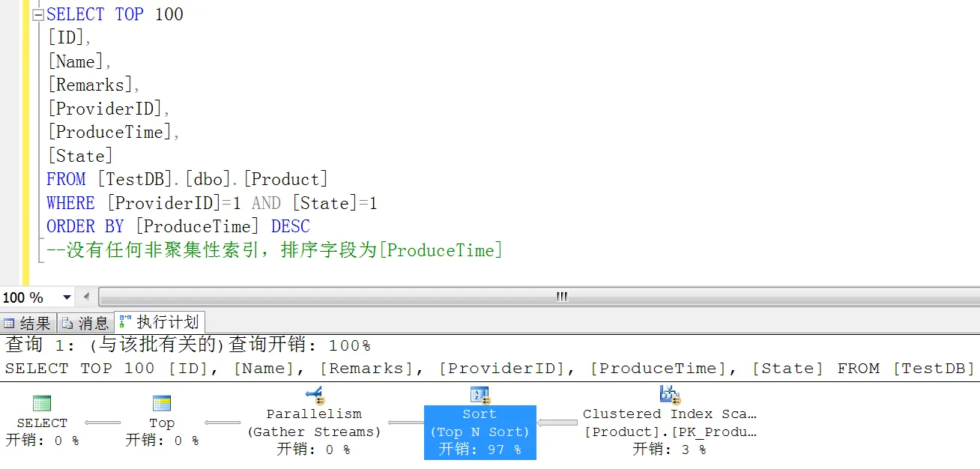This screenshot has height=469, width=980.
Task: Click the 消息 tab document icon
Action: [67, 324]
